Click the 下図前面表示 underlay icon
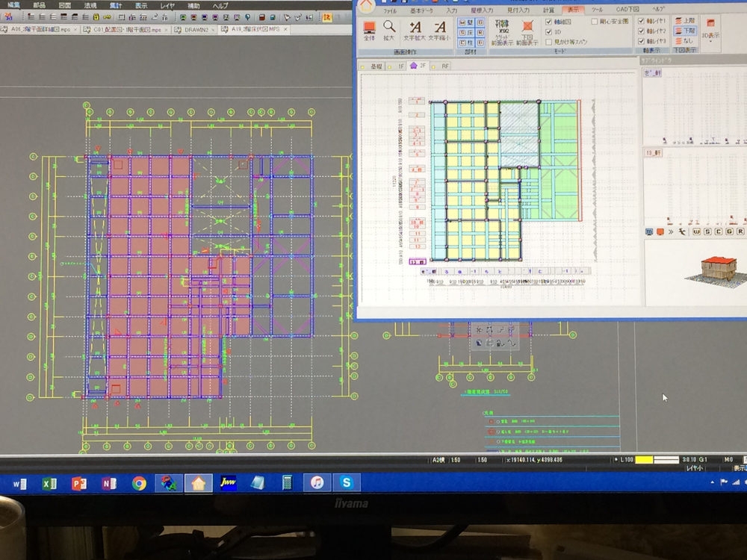The width and height of the screenshot is (747, 560). 527,30
